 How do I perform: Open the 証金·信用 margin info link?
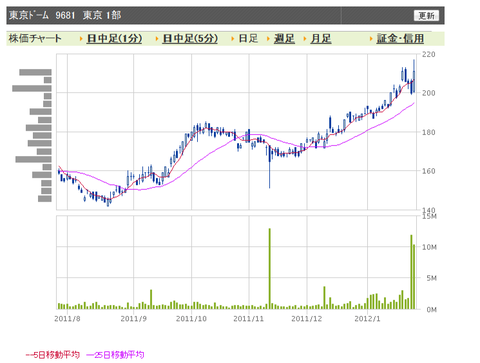coord(400,39)
